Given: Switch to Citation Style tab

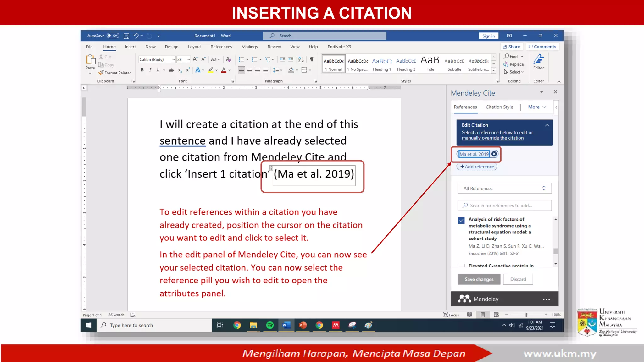Looking at the screenshot, I should tap(499, 107).
